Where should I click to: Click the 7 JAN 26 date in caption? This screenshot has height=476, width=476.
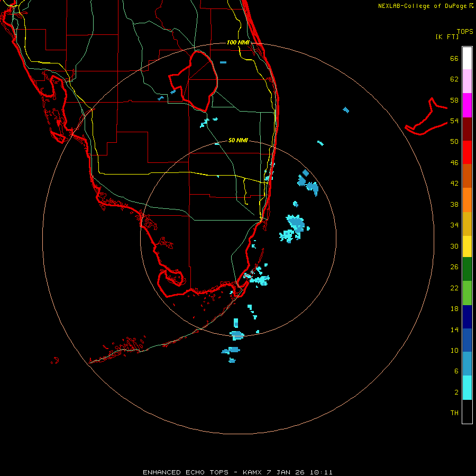point(286,472)
